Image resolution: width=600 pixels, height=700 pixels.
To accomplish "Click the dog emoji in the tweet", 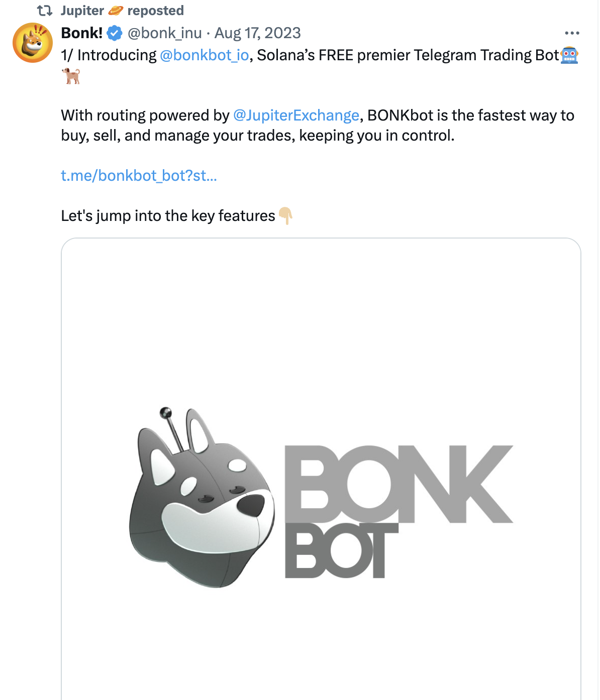I will click(71, 76).
